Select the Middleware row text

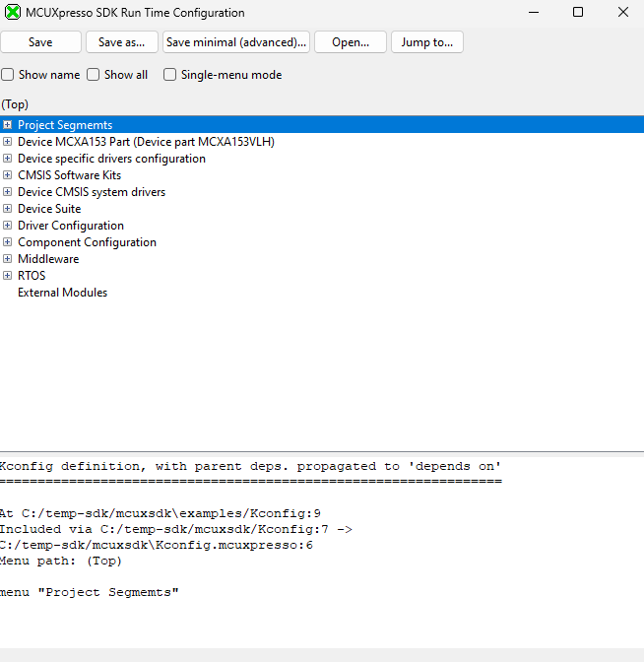[48, 259]
